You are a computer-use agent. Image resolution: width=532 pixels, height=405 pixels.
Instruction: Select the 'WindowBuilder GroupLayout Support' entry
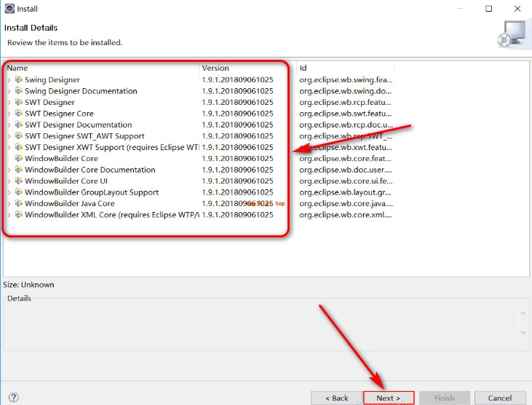pyautogui.click(x=92, y=192)
